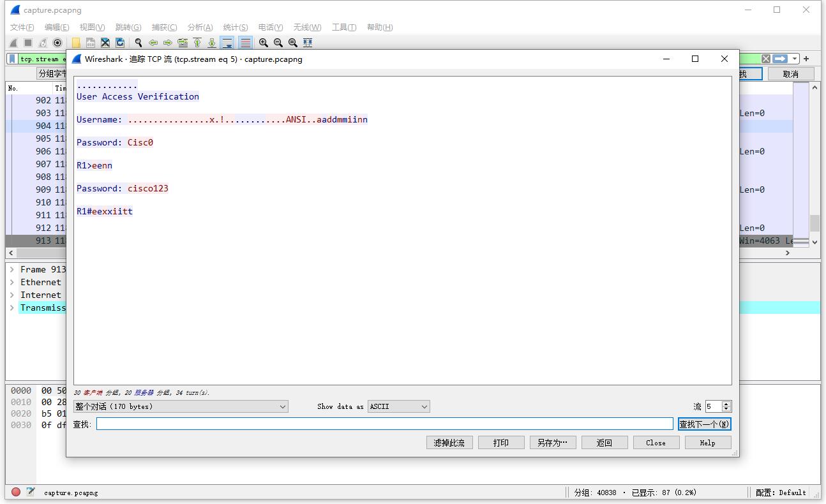Click the Close button in the stream dialog
Viewport: 826px width, 504px height.
click(656, 443)
